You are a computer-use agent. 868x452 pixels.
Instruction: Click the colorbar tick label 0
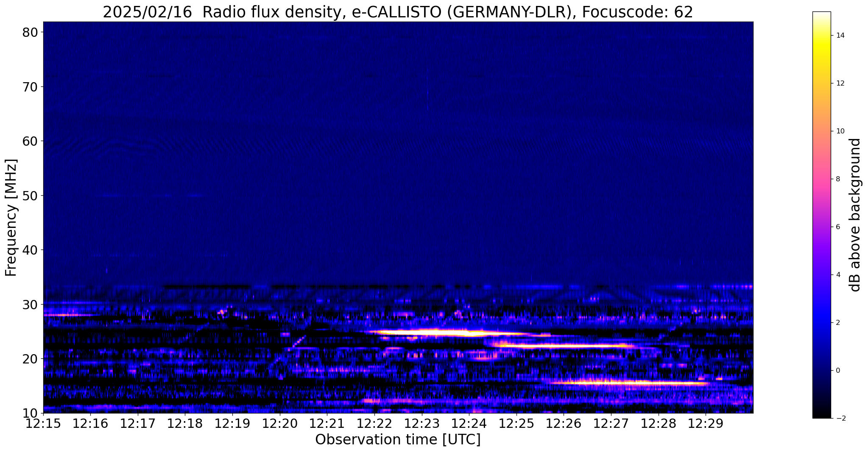click(x=837, y=371)
